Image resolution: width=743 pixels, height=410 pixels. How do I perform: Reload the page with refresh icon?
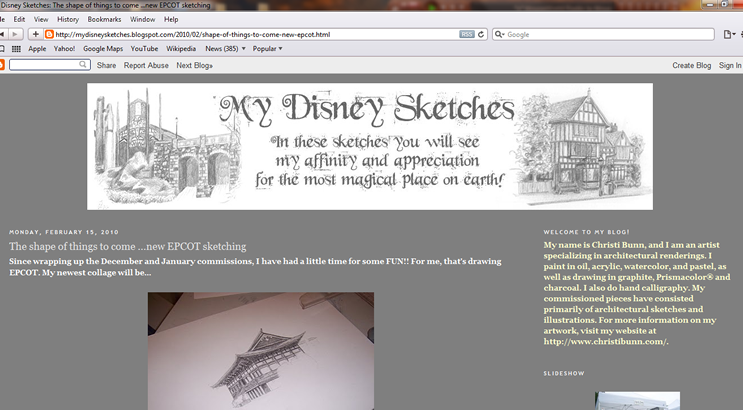click(x=481, y=34)
